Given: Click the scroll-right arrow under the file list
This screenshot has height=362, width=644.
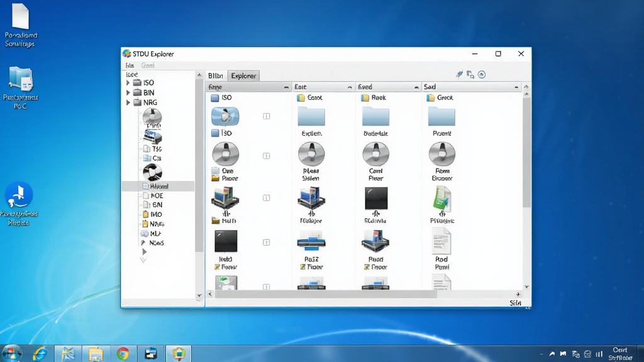Looking at the screenshot, I should pyautogui.click(x=518, y=294).
